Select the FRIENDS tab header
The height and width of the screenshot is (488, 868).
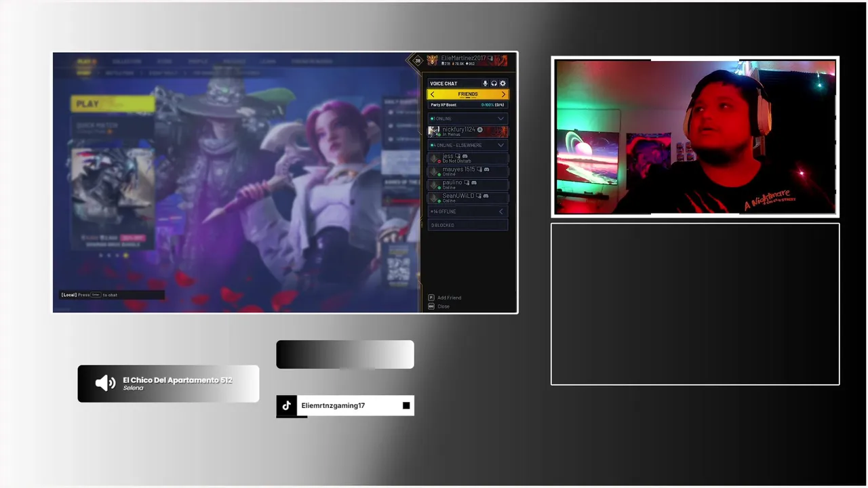coord(468,94)
